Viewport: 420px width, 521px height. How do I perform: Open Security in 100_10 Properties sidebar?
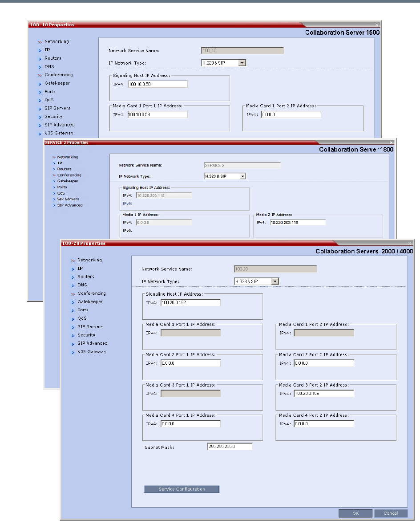point(53,116)
